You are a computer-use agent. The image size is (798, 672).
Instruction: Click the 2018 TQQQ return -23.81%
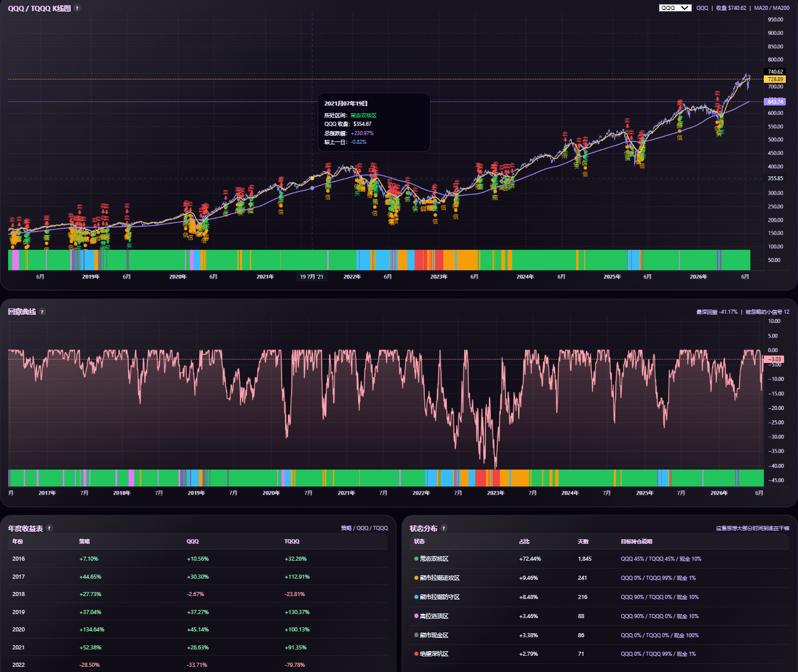pos(294,594)
